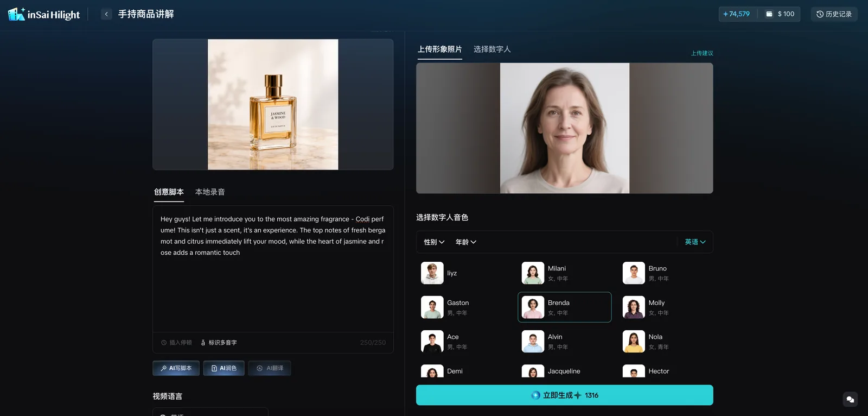Click the perfume bottle product thumbnail
Viewport: 868px width, 416px height.
point(273,104)
